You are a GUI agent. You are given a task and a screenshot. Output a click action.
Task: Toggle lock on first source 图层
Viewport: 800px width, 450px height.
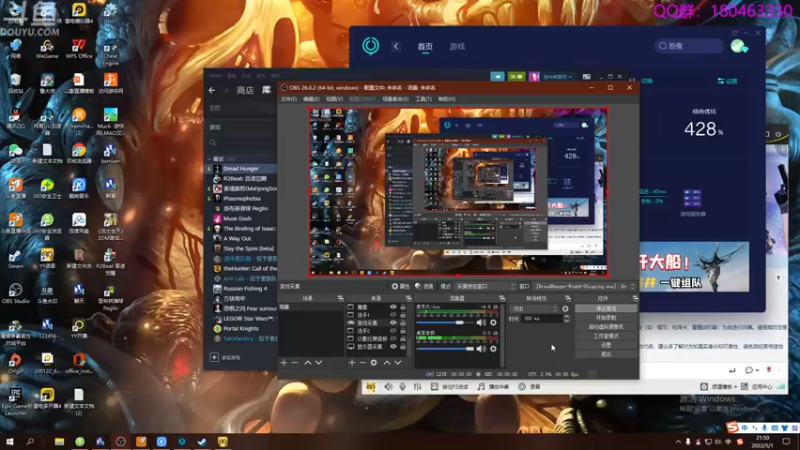click(x=403, y=307)
